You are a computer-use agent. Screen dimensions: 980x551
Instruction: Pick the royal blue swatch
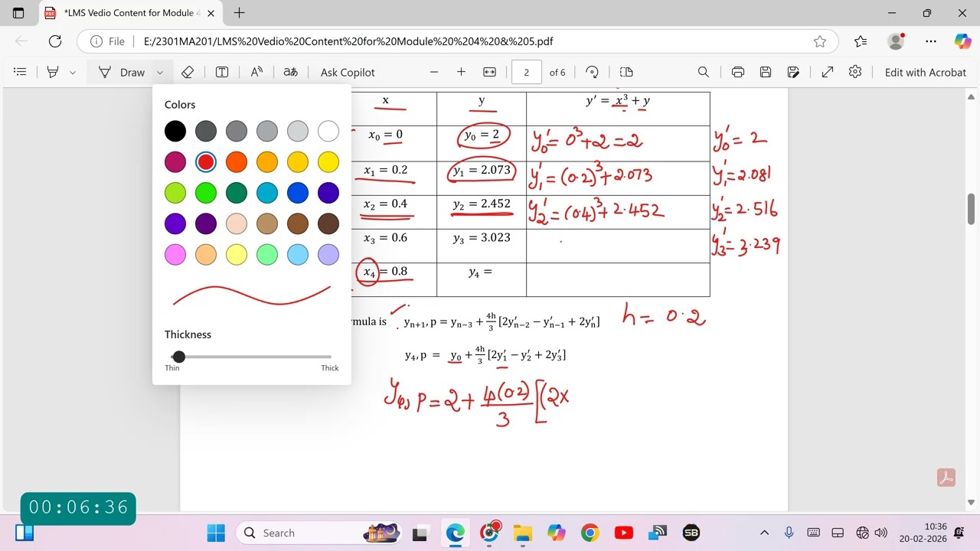[298, 192]
